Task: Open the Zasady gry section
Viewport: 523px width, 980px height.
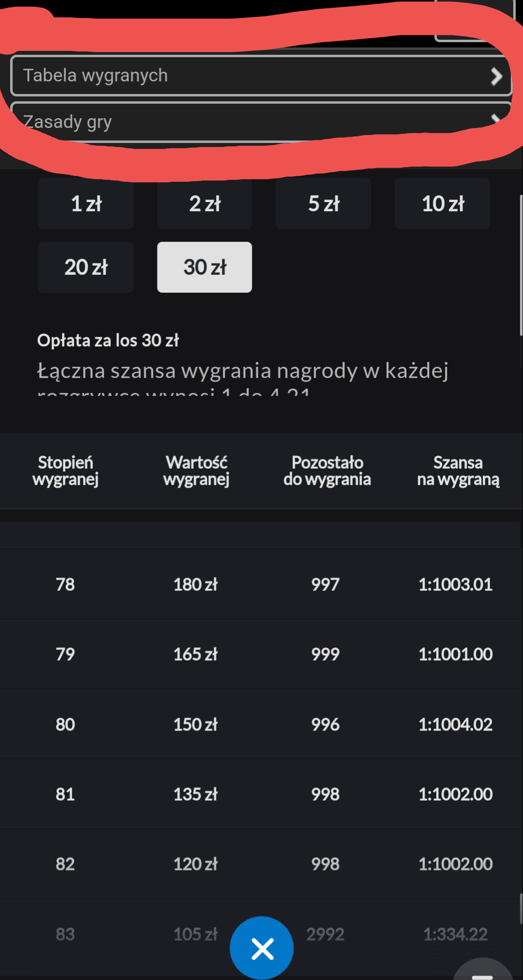Action: [261, 122]
